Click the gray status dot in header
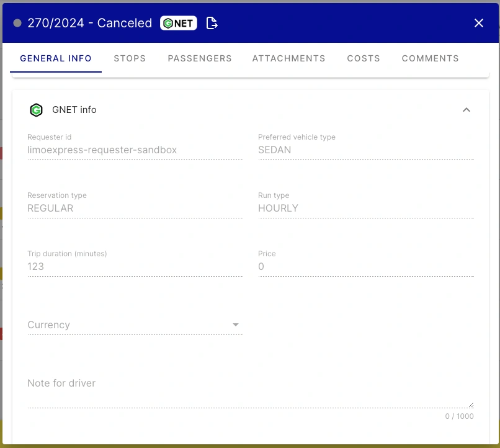 17,24
